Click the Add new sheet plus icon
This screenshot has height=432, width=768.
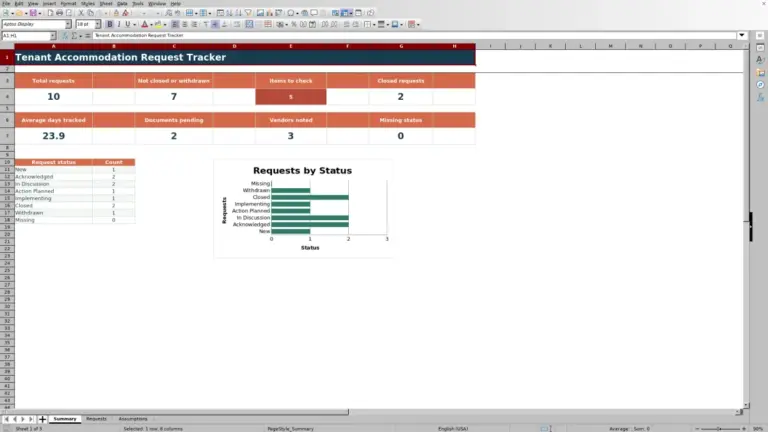(x=42, y=419)
